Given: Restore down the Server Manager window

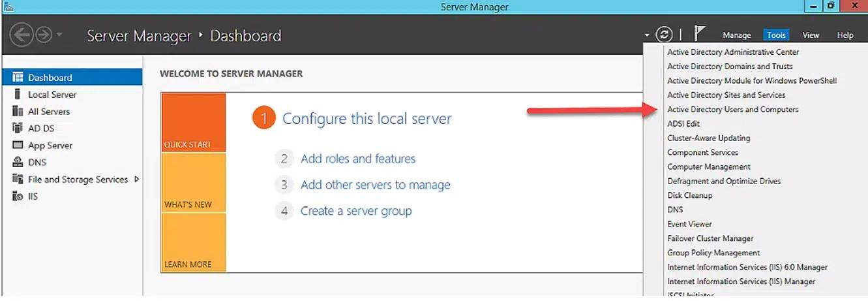Looking at the screenshot, I should point(830,6).
